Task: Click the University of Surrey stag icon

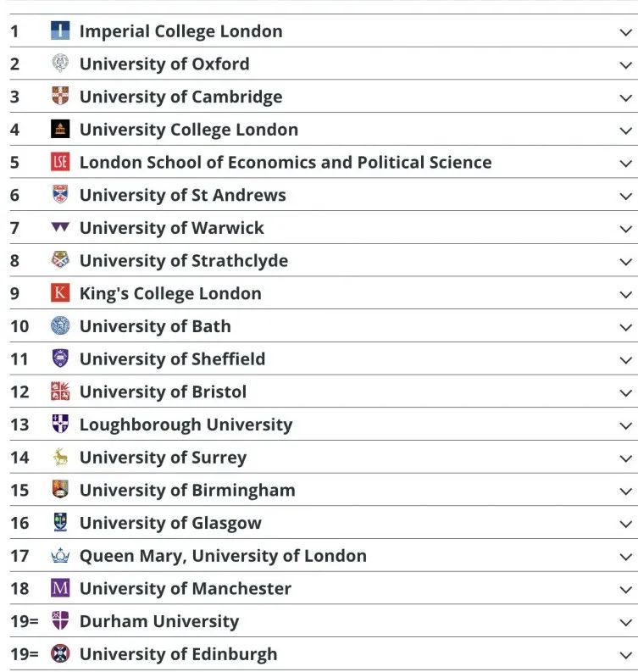Action: click(x=60, y=458)
